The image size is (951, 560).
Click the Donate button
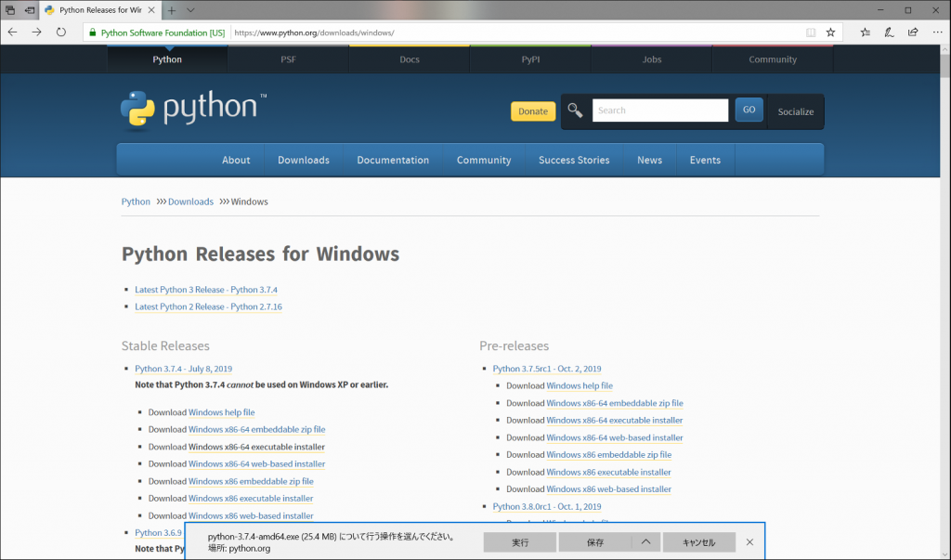click(532, 111)
